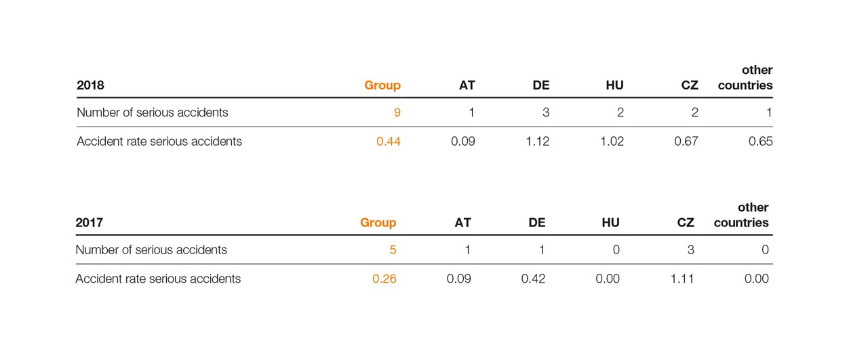Select the DE accident rate 0.42
Viewport: 868px width, 362px height.
(x=533, y=279)
